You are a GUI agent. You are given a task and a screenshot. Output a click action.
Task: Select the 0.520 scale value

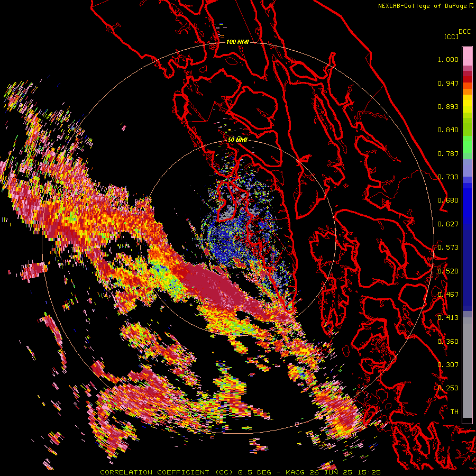(x=448, y=271)
